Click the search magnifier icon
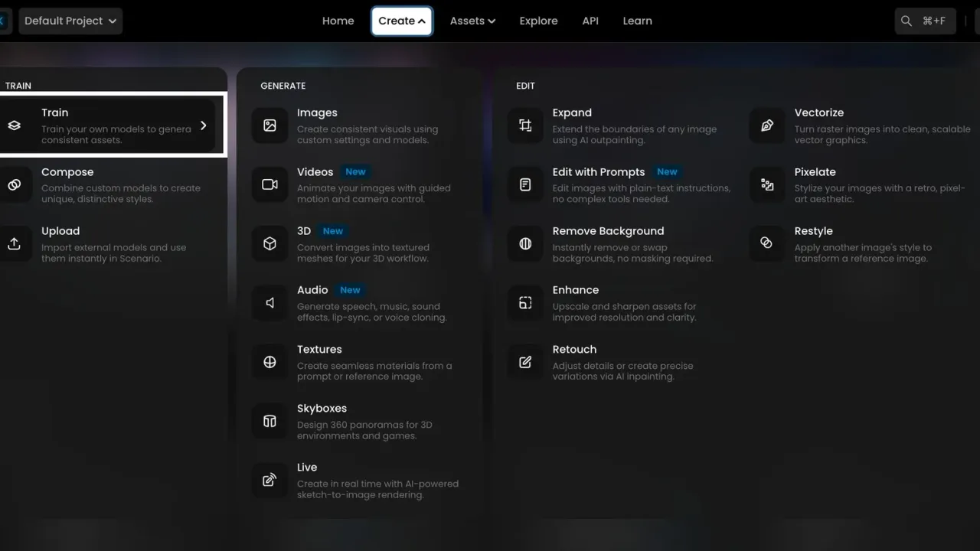The height and width of the screenshot is (551, 980). coord(906,21)
